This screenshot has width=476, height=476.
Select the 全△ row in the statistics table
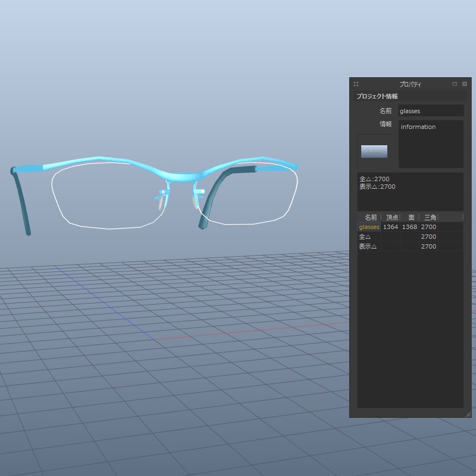[364, 237]
